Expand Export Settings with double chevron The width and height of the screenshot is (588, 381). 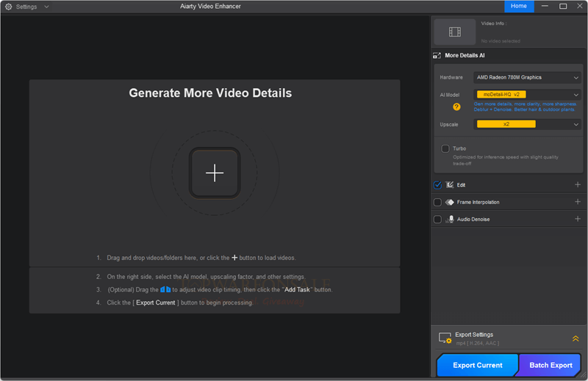click(x=576, y=338)
